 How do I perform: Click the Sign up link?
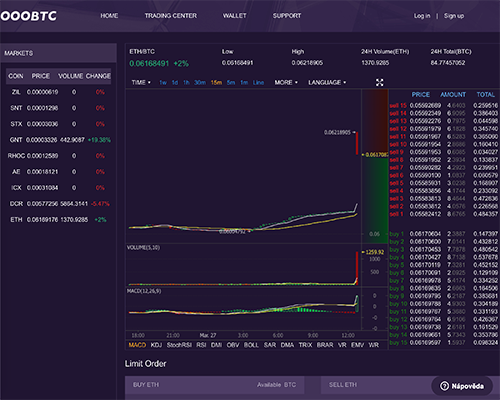point(454,16)
